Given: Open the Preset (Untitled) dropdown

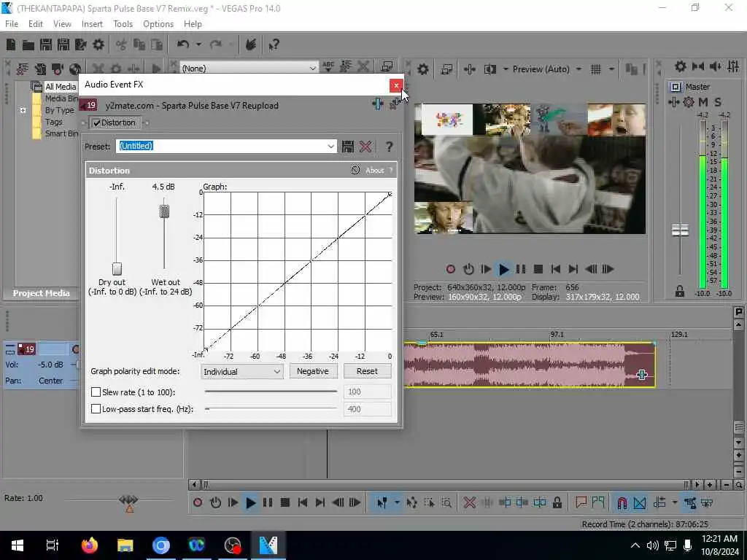Looking at the screenshot, I should pyautogui.click(x=330, y=146).
